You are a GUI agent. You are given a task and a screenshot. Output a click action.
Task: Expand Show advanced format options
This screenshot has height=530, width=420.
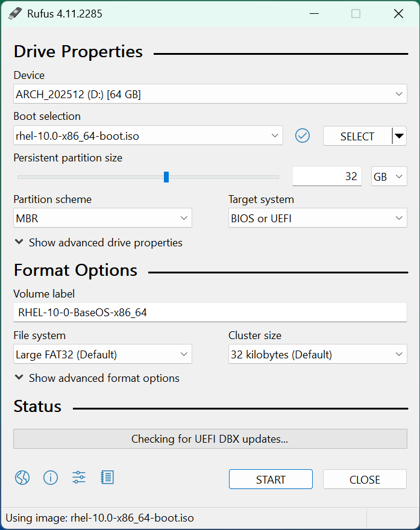pyautogui.click(x=96, y=378)
